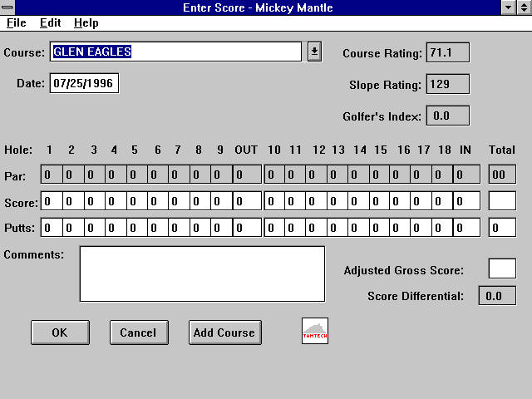The image size is (532, 399).
Task: Select the Putts field for hole 1
Action: 52,228
